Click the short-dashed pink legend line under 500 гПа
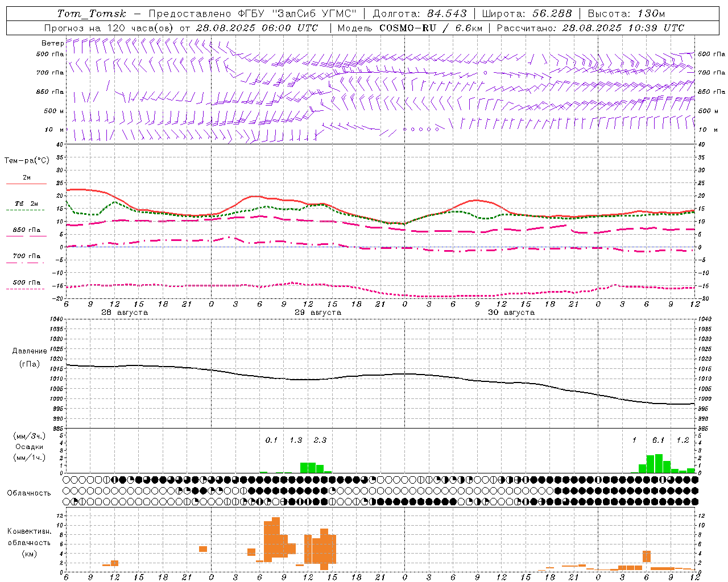 [25, 289]
